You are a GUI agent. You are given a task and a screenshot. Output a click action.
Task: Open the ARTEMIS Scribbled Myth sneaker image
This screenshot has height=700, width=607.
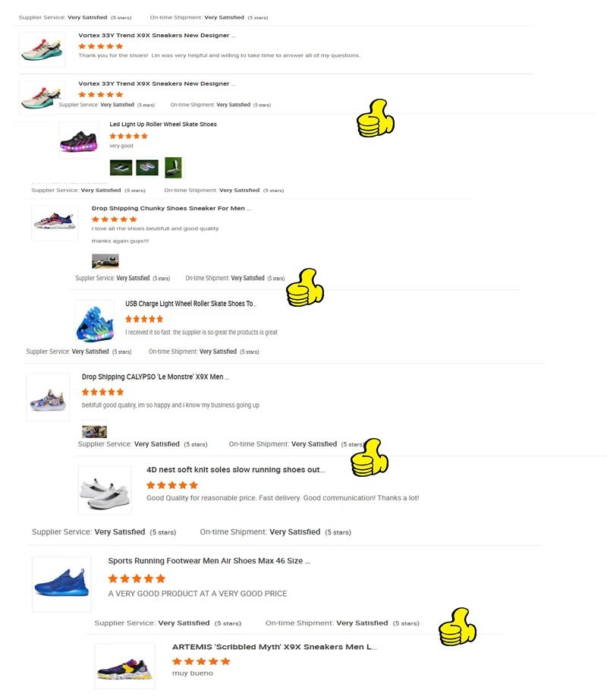coord(125,666)
